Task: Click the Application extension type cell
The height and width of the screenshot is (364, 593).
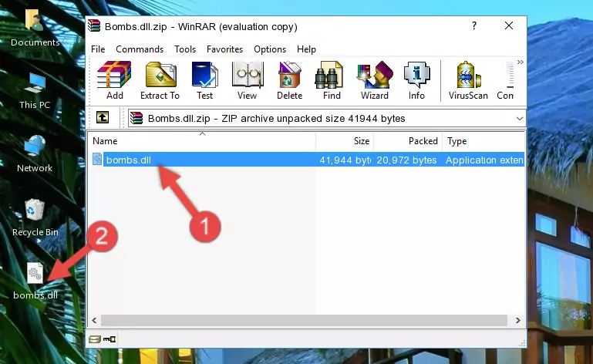Action: (x=484, y=160)
